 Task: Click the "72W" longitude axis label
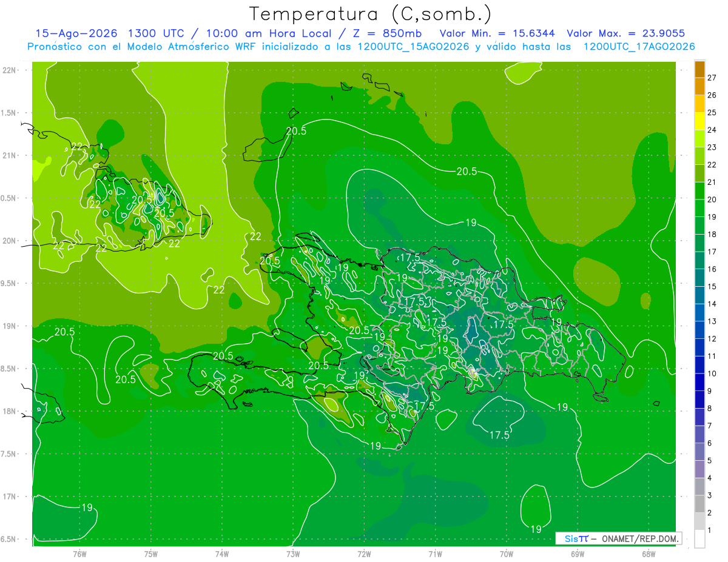tap(364, 554)
